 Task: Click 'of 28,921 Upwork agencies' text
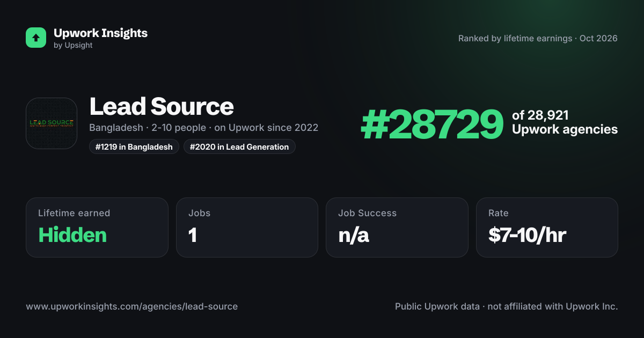565,122
